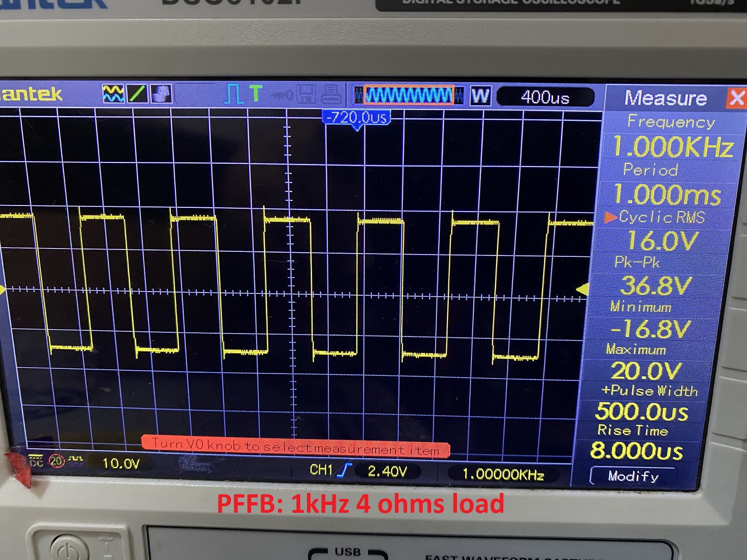
Task: Click the red 'Turn V0 knob' message banner
Action: click(x=295, y=446)
